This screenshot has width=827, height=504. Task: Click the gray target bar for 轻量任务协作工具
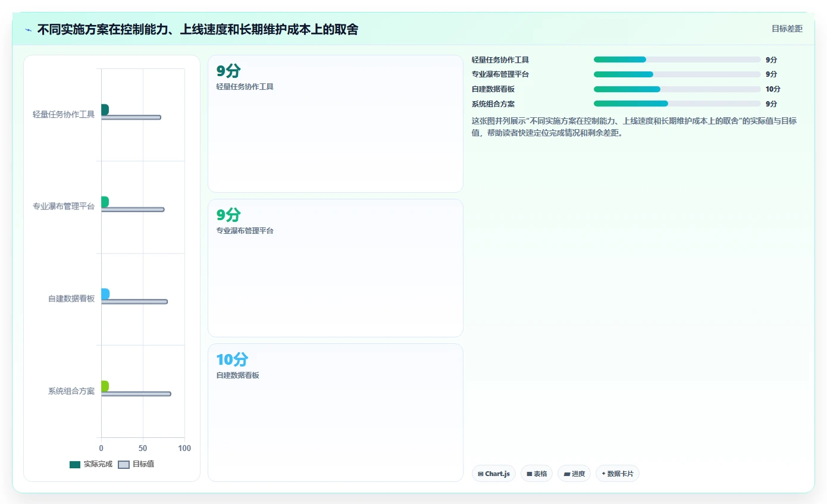[x=131, y=117]
